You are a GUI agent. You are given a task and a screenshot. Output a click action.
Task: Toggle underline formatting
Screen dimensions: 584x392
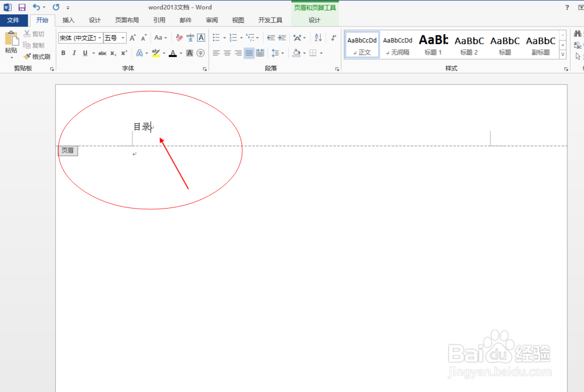[85, 53]
